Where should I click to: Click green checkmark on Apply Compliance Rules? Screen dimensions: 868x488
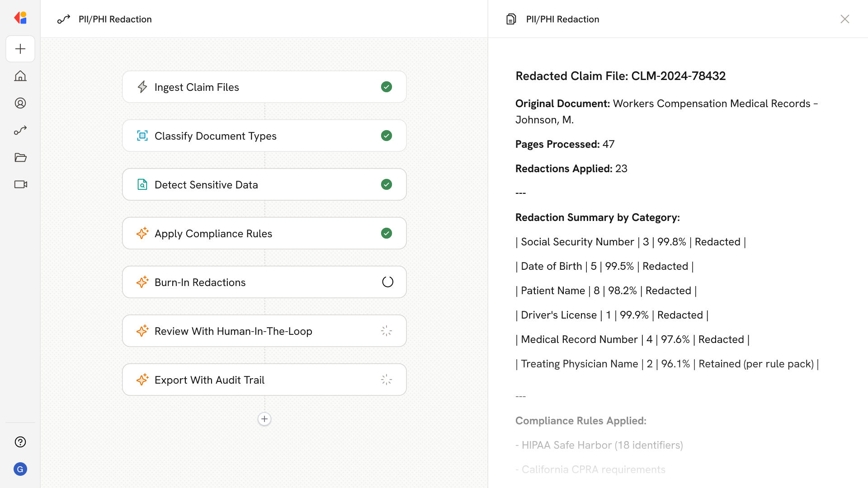387,233
